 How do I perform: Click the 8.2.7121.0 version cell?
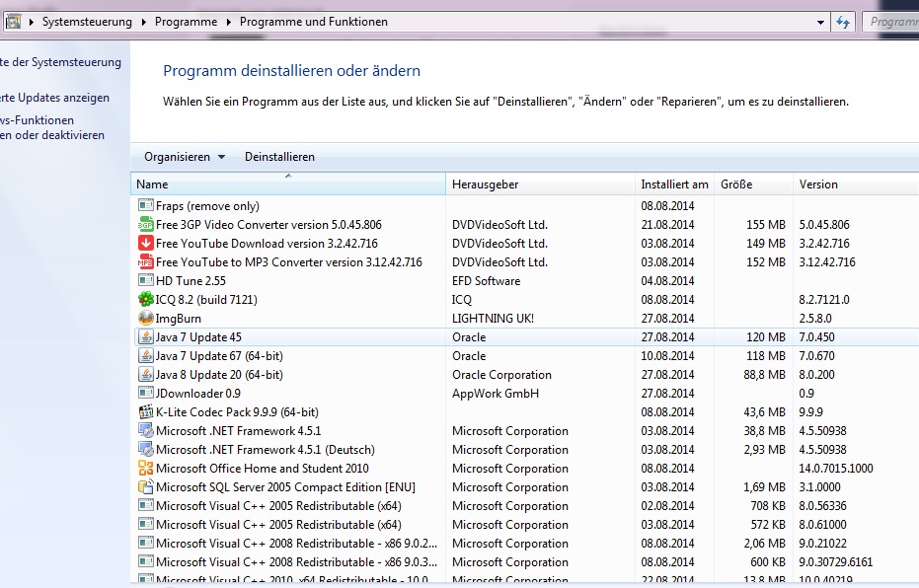(x=824, y=300)
